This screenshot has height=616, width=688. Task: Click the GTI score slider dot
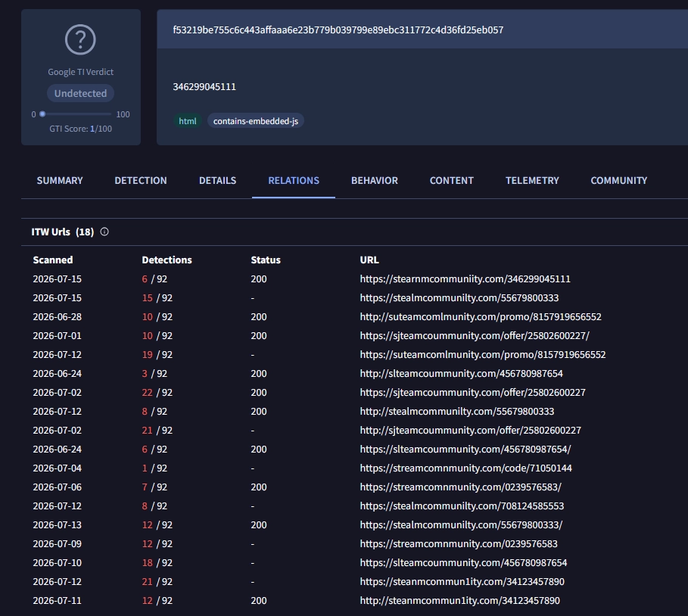(x=42, y=114)
